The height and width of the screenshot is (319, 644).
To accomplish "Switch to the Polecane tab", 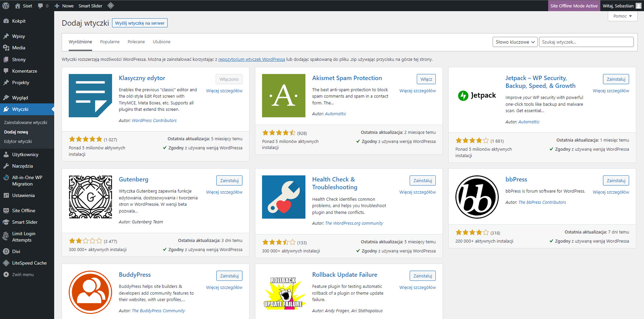I will (x=136, y=42).
